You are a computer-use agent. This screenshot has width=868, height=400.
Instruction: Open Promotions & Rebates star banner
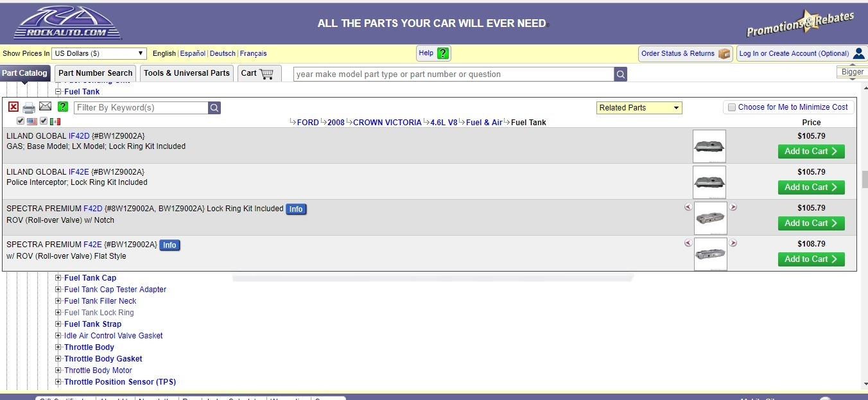(x=800, y=24)
